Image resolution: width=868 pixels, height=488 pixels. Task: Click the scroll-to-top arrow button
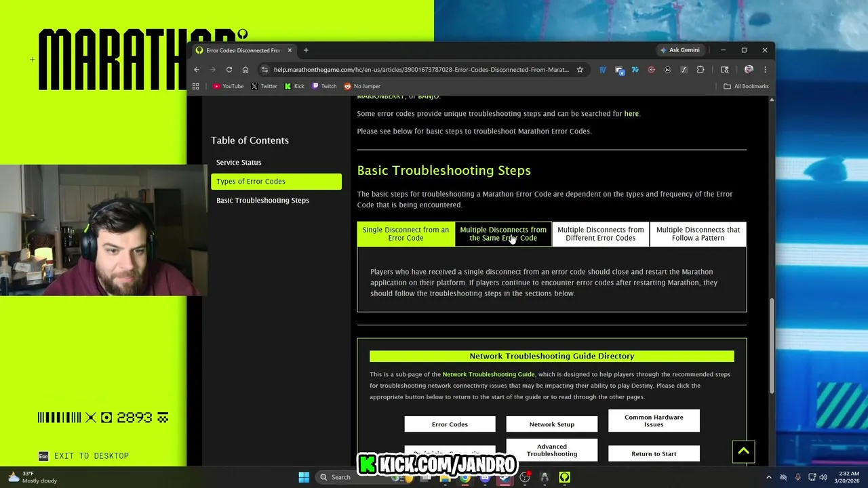coord(743,451)
